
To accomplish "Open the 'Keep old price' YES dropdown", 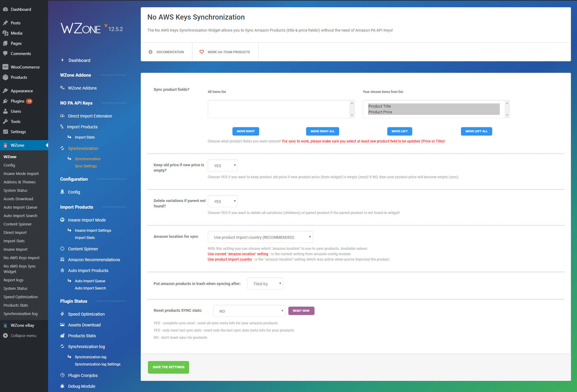I will (x=223, y=165).
